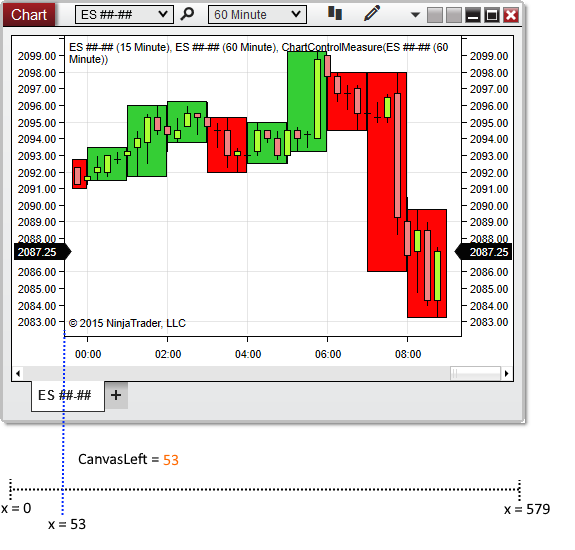Click the chart indicator label text
Image resolution: width=575 pixels, height=550 pixels.
point(259,53)
